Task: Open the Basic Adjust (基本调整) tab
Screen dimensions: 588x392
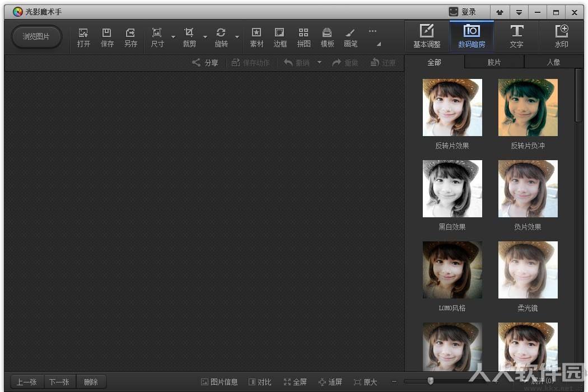Action: point(427,36)
